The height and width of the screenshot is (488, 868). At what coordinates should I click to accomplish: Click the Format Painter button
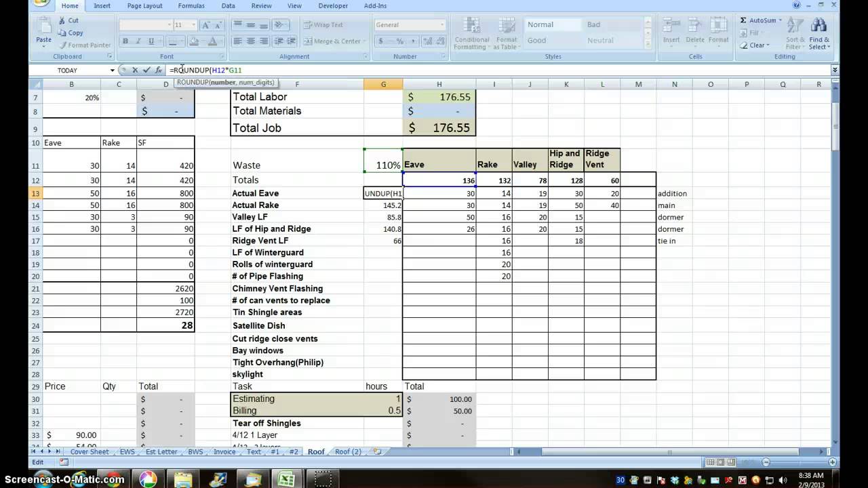pyautogui.click(x=85, y=45)
